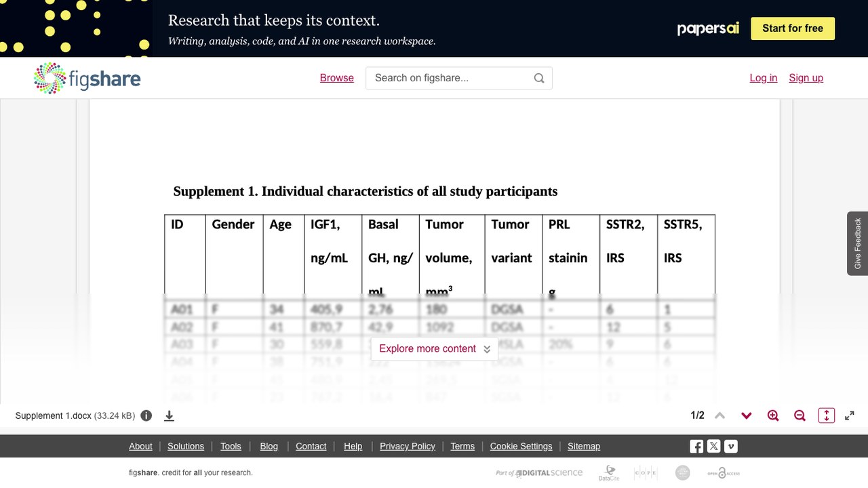Open the Browse link
The height and width of the screenshot is (488, 868).
[x=337, y=78]
